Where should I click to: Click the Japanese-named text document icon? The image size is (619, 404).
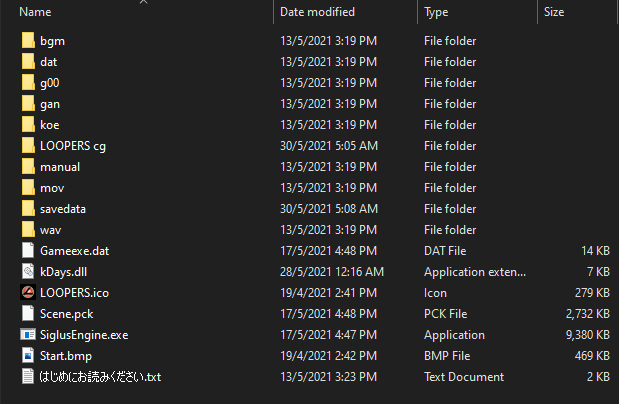(28, 377)
